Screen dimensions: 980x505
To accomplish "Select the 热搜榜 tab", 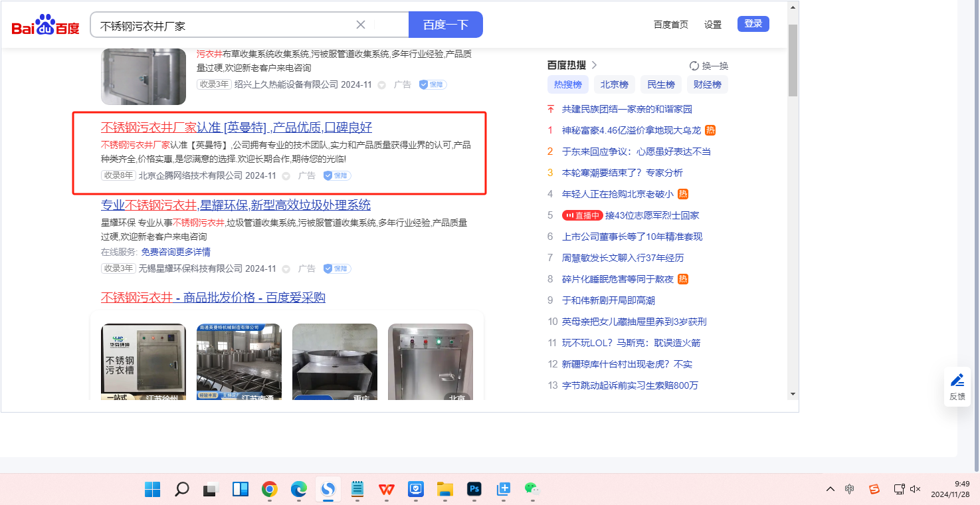I will pyautogui.click(x=568, y=84).
